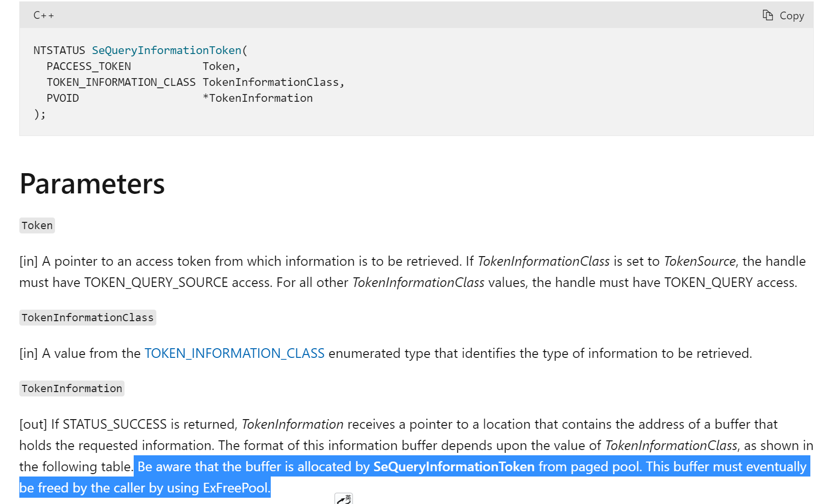Screen dimensions: 834x504
Task: Click *TokenInformation argument in code signature
Action: (x=258, y=98)
